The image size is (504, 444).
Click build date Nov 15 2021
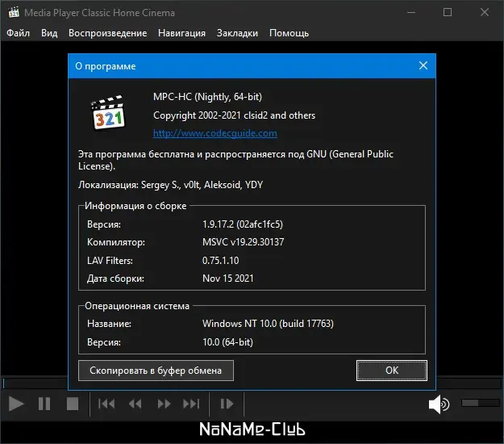pos(228,279)
